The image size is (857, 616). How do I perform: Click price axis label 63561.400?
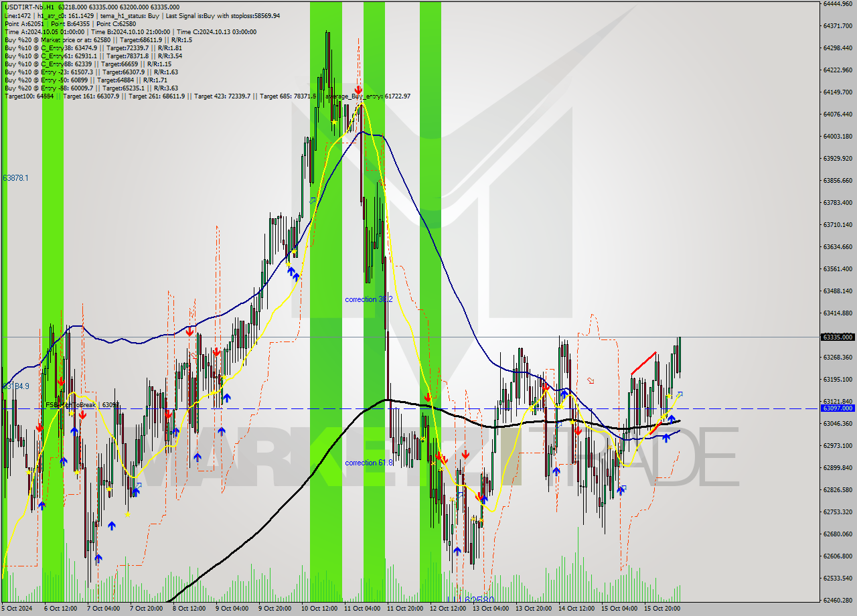[x=838, y=268]
